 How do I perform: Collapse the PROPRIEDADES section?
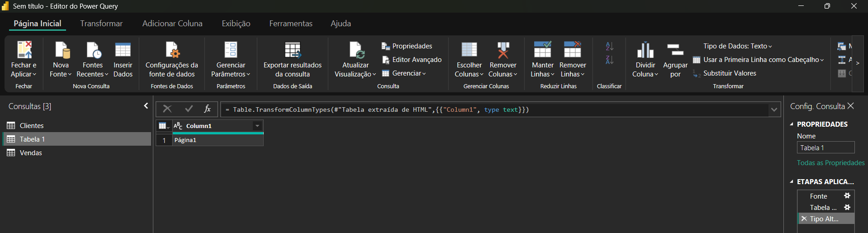(x=792, y=124)
